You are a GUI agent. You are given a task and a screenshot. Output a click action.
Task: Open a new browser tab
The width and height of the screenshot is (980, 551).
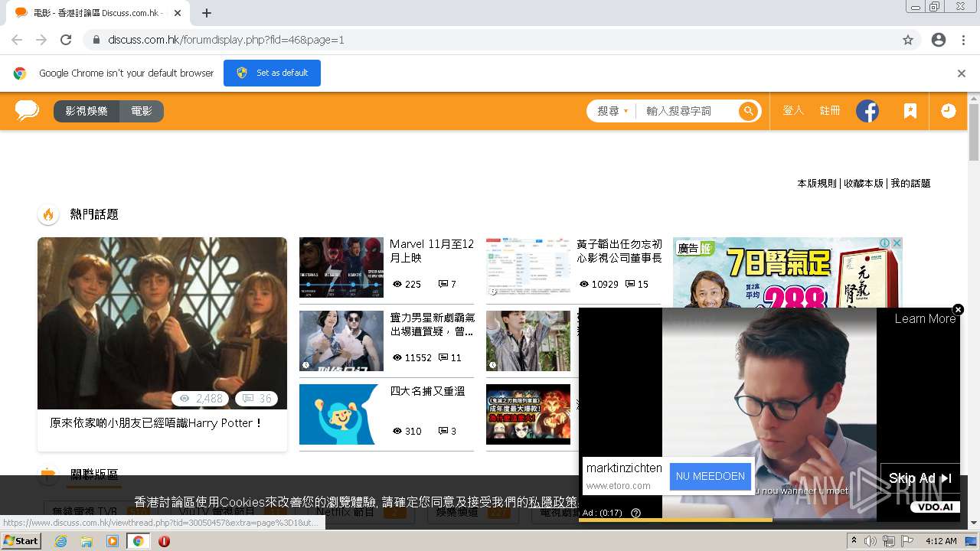tap(207, 13)
